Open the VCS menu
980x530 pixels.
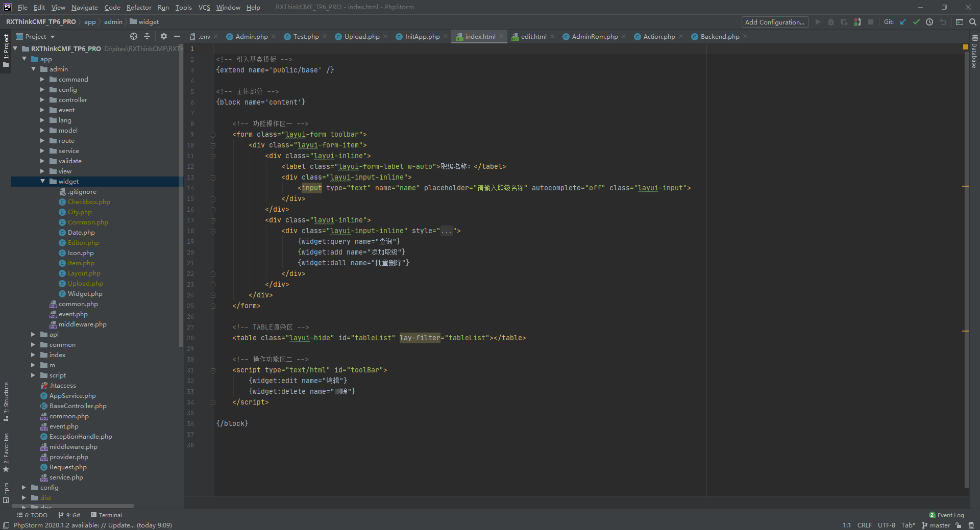tap(204, 7)
